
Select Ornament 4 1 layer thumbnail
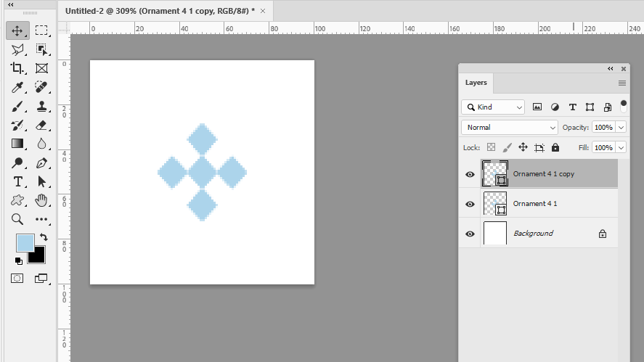point(495,204)
